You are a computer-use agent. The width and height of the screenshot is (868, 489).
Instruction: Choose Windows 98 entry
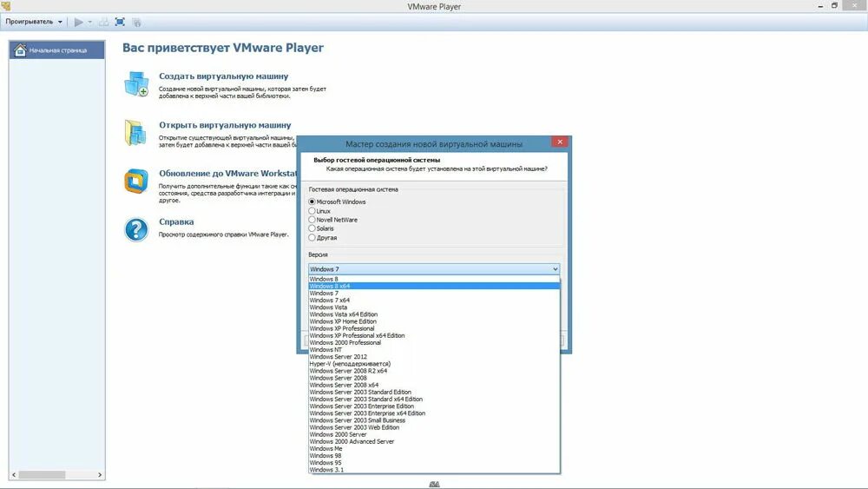point(434,456)
